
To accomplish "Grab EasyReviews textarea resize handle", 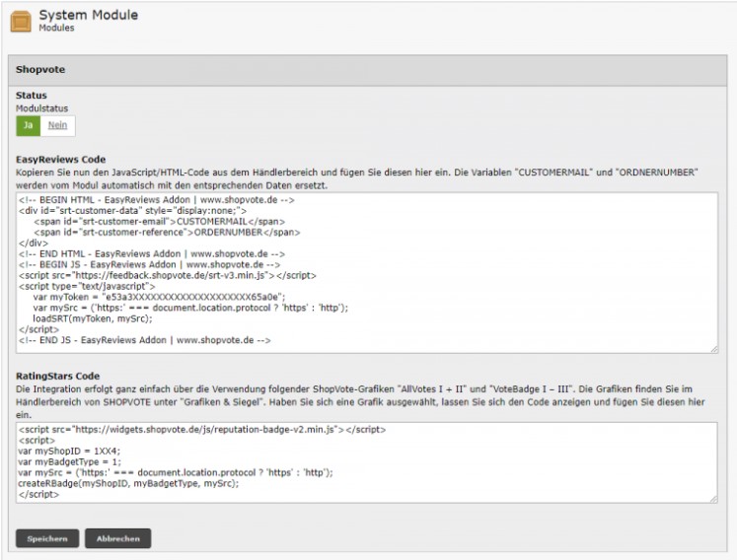I will [714, 349].
